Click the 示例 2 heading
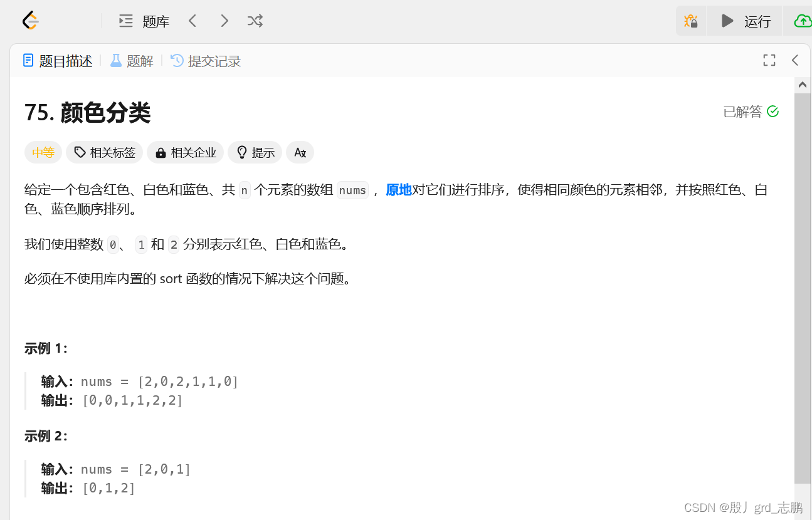Image resolution: width=812 pixels, height=520 pixels. point(46,436)
